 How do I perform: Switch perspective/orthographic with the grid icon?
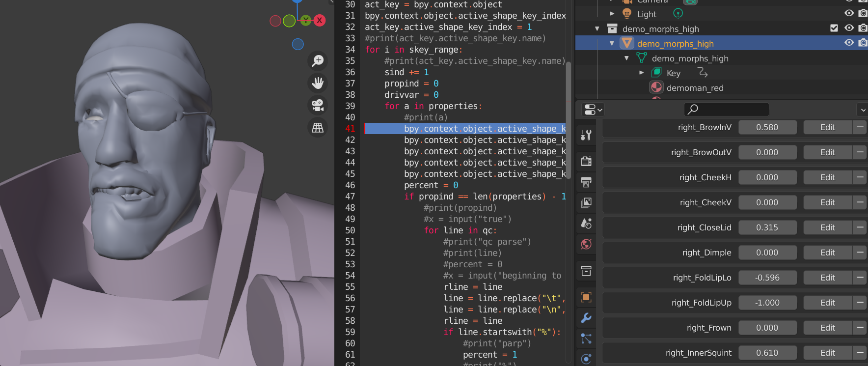[x=318, y=128]
